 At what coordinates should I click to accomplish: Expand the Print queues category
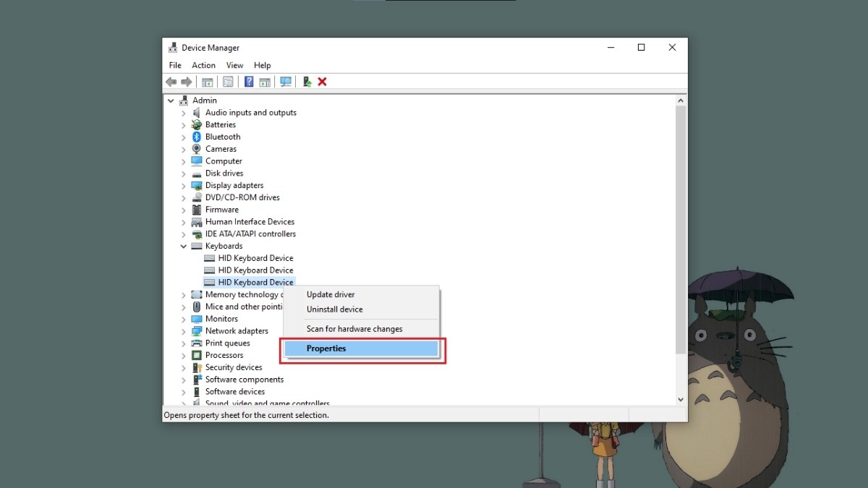[184, 343]
